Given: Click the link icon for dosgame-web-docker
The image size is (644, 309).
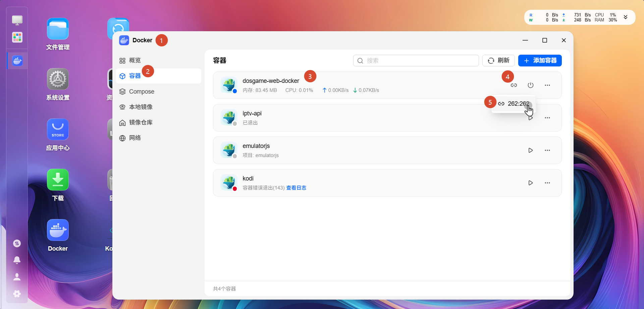Looking at the screenshot, I should pyautogui.click(x=514, y=85).
